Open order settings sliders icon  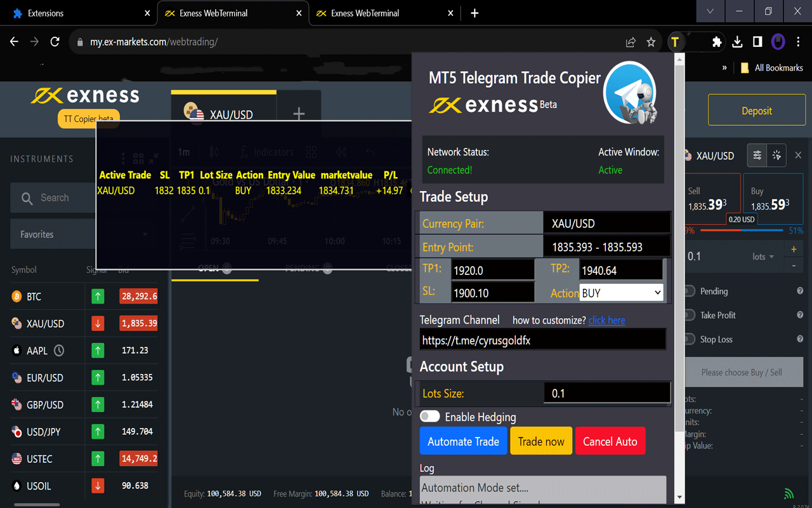[x=757, y=155]
